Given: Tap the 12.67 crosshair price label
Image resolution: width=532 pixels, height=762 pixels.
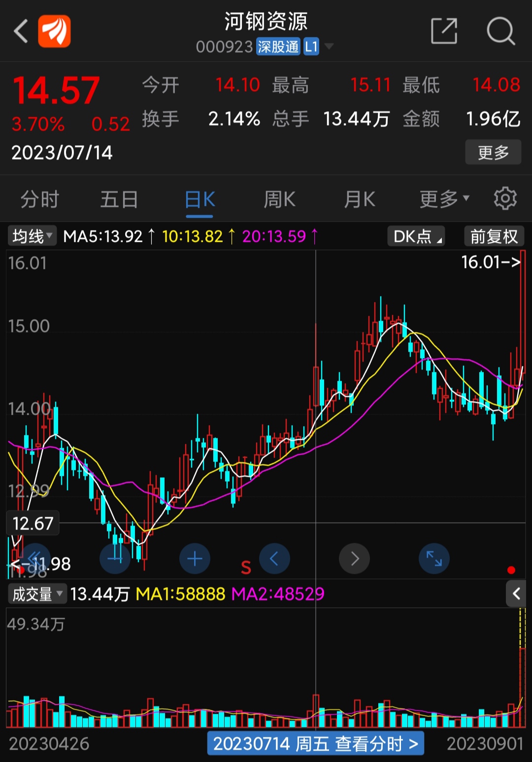Looking at the screenshot, I should (33, 523).
